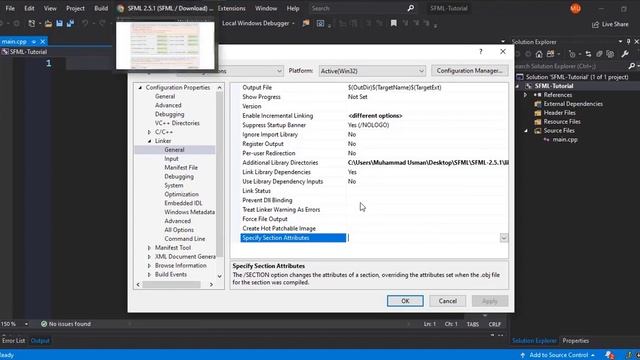Click the Solution Explorer search magnifier icon
This screenshot has height=360, width=640.
[x=631, y=66]
